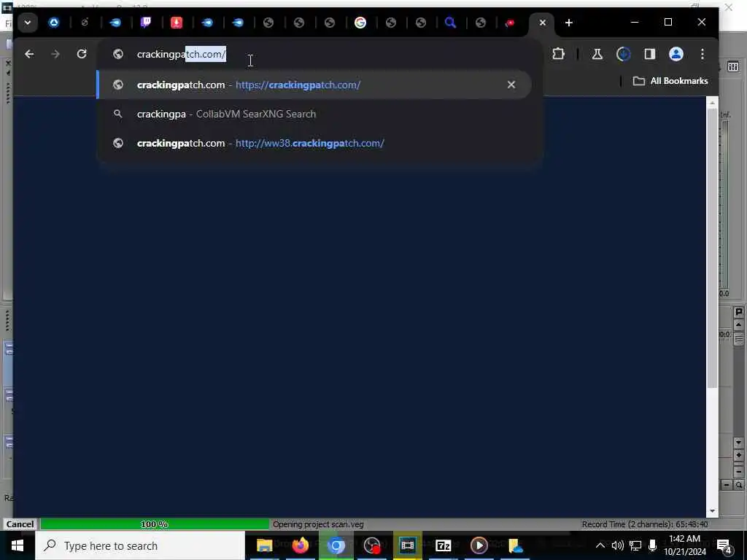
Task: Click the forward navigation arrow
Action: pyautogui.click(x=55, y=54)
